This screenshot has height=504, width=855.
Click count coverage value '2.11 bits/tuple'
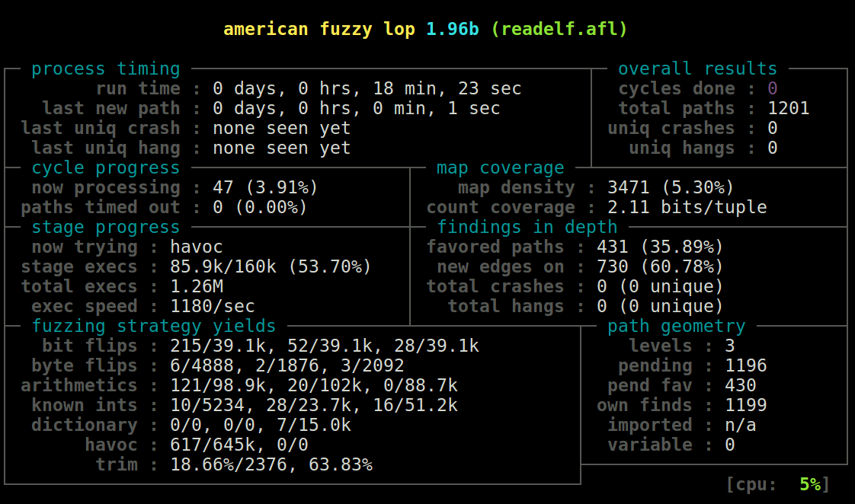[x=687, y=208]
